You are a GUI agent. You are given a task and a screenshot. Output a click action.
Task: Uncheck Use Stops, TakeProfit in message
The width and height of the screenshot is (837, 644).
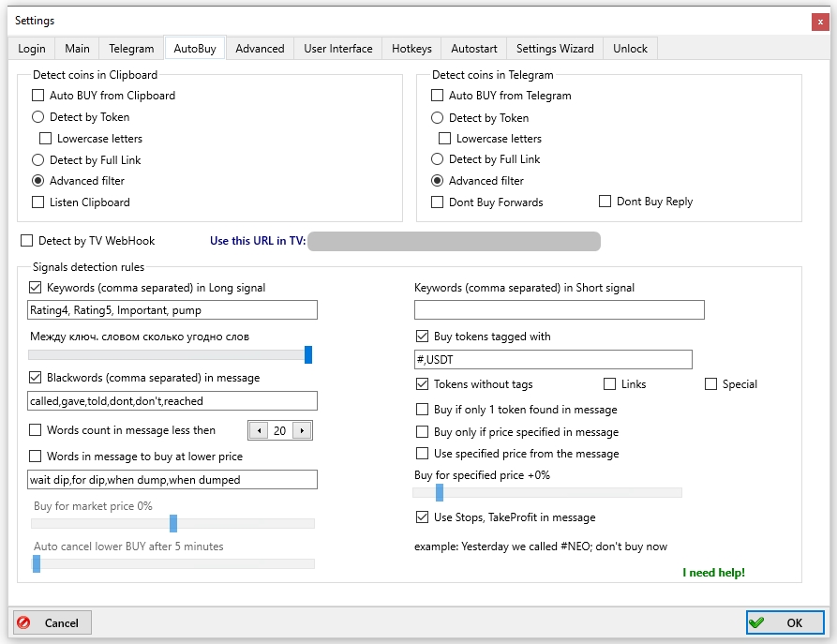click(422, 517)
